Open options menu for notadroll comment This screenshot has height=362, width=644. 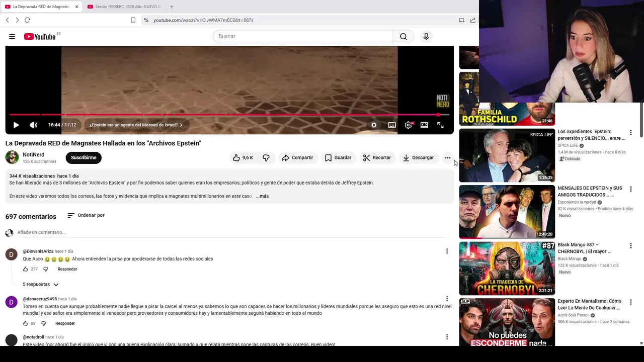point(447,337)
